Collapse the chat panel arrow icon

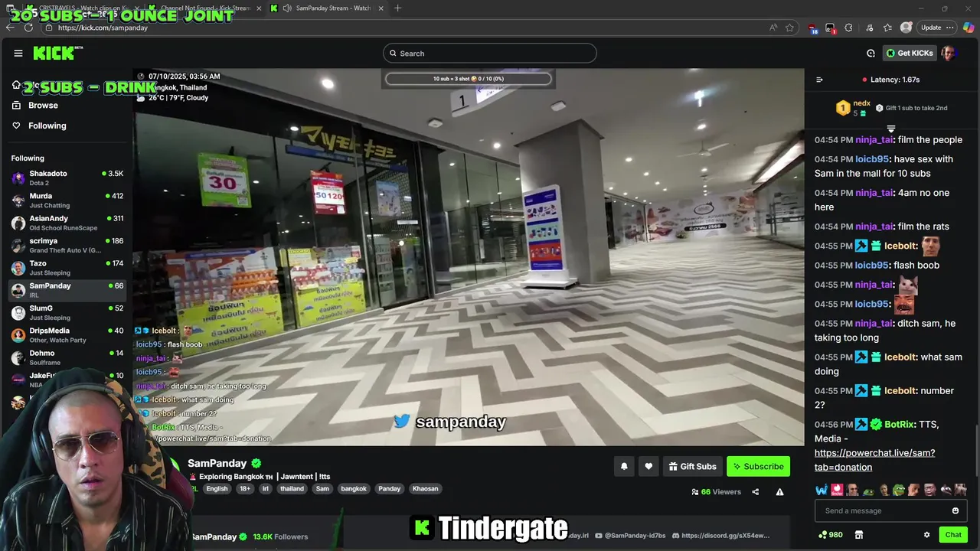click(819, 80)
